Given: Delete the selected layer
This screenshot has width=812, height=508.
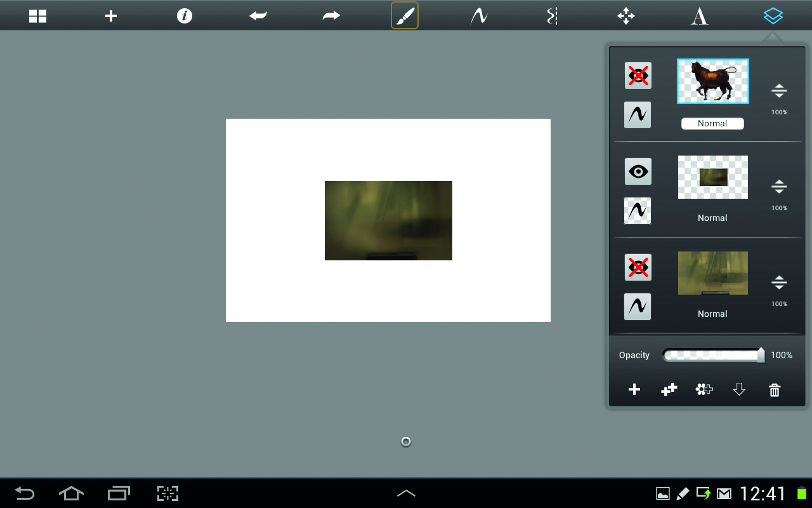Looking at the screenshot, I should 775,390.
